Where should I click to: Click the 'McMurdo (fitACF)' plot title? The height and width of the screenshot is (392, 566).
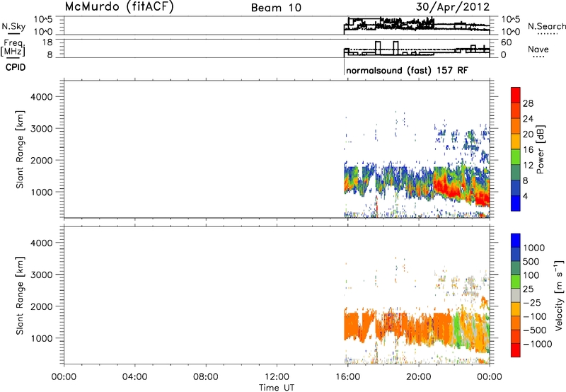coord(120,6)
